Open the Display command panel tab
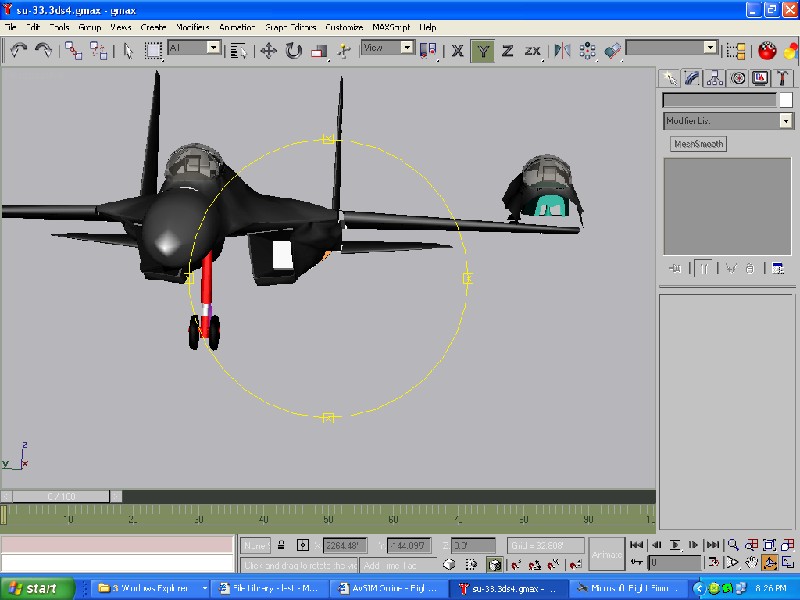 pos(759,78)
